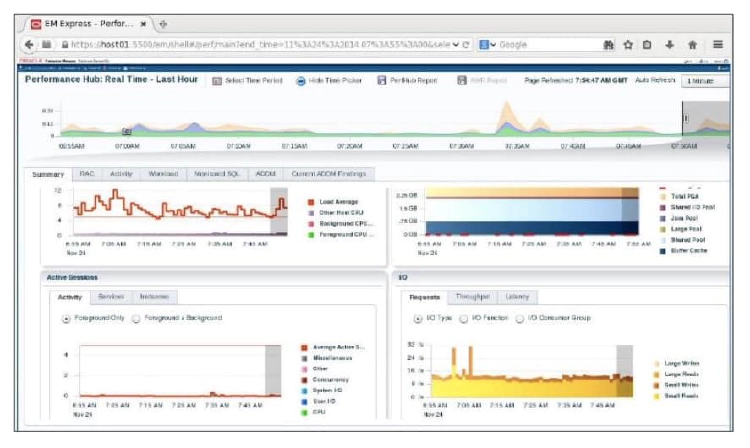Click the PerfHub Report button label
The height and width of the screenshot is (448, 750).
(414, 81)
